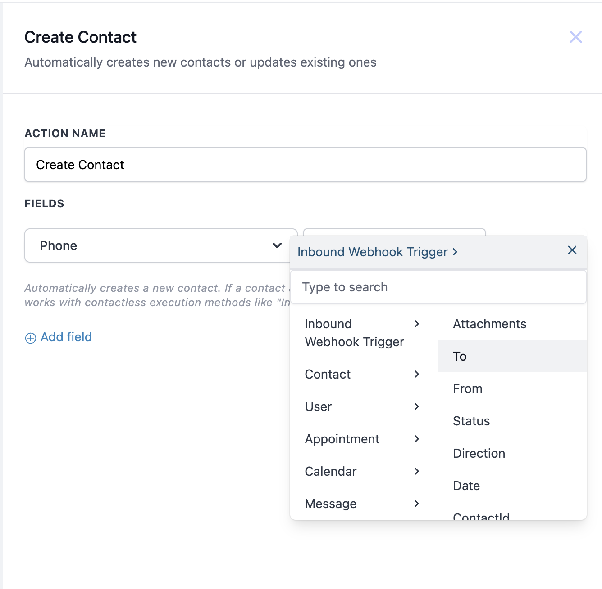Click the Add field link
The image size is (602, 589).
tap(66, 337)
